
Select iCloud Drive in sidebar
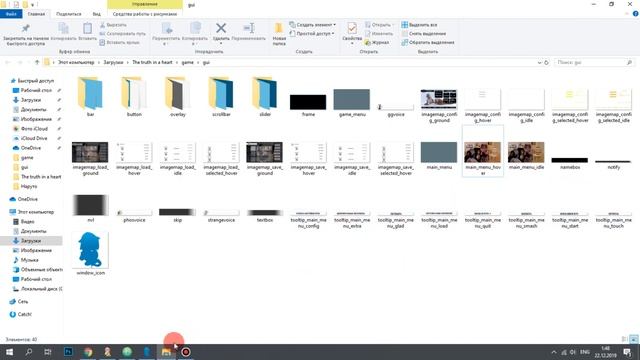click(x=34, y=138)
